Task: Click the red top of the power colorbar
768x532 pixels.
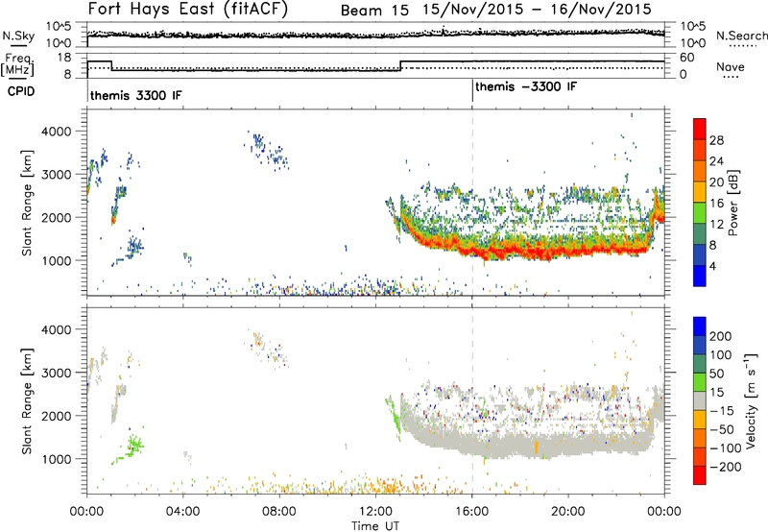Action: [700, 129]
